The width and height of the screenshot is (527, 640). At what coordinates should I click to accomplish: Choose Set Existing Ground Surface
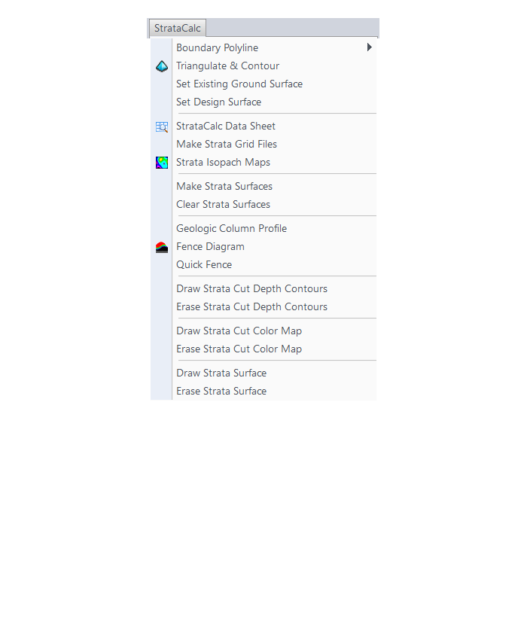(x=263, y=84)
